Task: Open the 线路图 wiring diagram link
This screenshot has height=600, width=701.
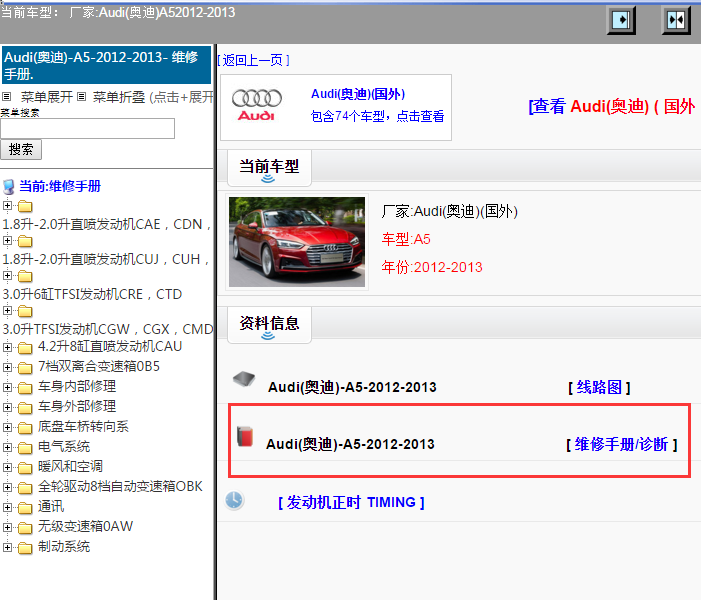Action: pyautogui.click(x=599, y=387)
